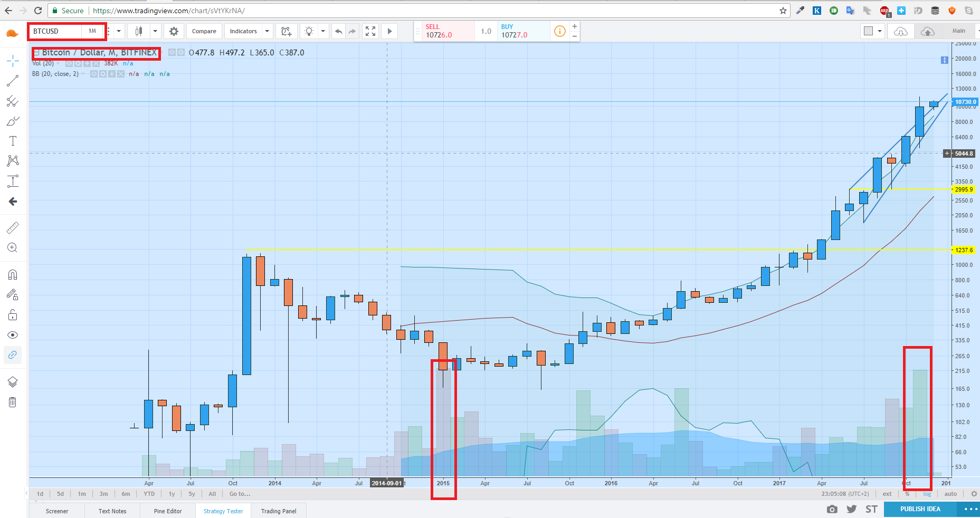This screenshot has height=518, width=980.
Task: Open chart properties gear in top toolbar
Action: coord(174,31)
